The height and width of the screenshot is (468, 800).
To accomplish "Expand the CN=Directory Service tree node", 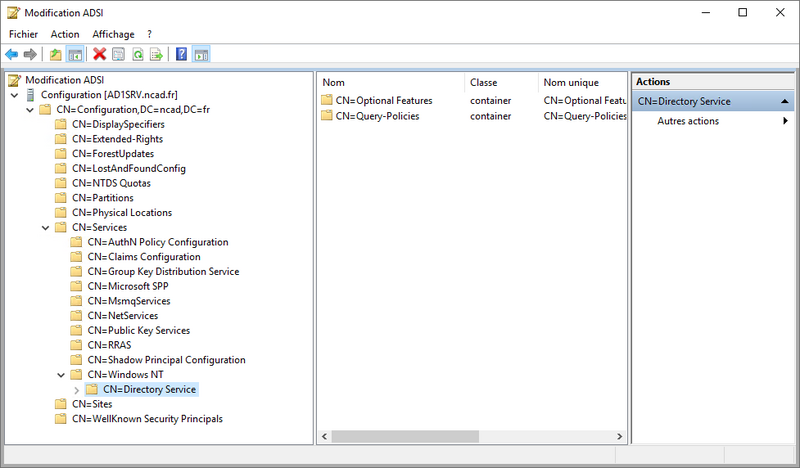I will pos(77,389).
